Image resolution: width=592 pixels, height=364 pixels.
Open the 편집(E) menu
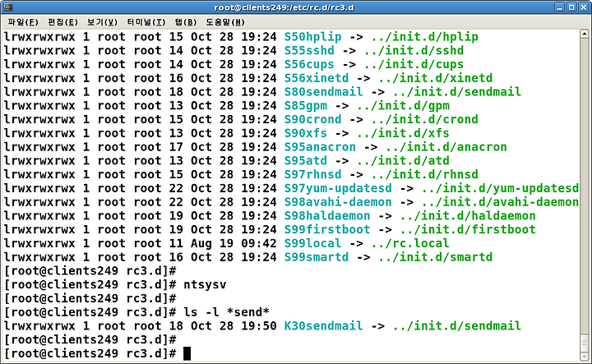[62, 22]
